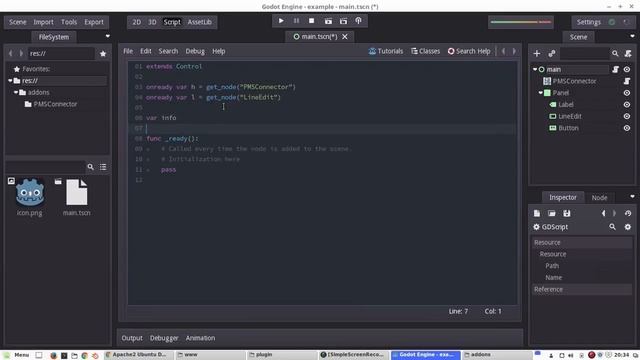Click the Scene dock search icon

coord(615,53)
